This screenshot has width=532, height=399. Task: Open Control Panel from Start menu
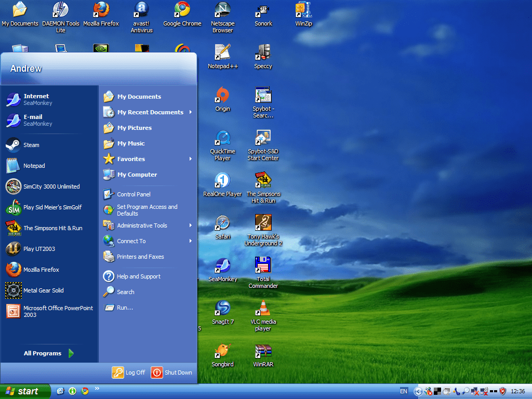click(134, 194)
